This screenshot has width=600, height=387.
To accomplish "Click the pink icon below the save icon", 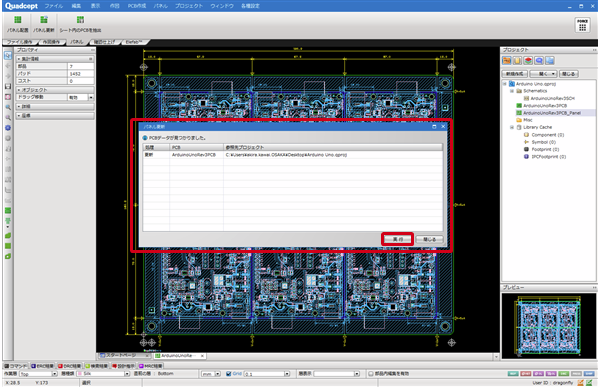I will point(8,97).
